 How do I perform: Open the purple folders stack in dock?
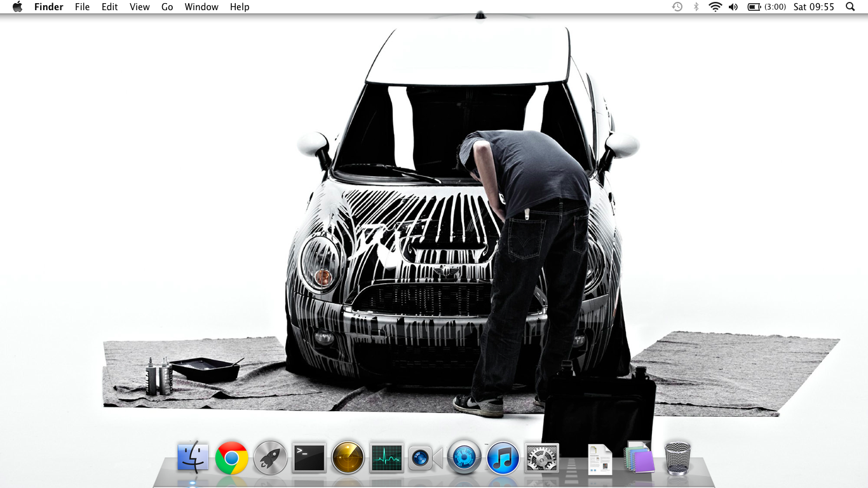639,457
